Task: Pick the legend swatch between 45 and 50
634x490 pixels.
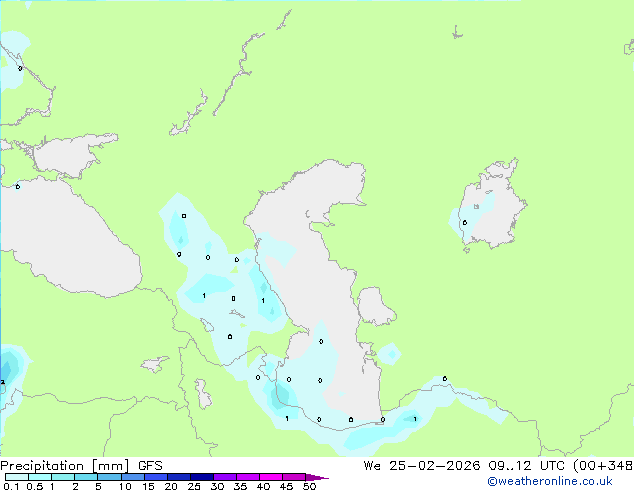Action: 294,477
